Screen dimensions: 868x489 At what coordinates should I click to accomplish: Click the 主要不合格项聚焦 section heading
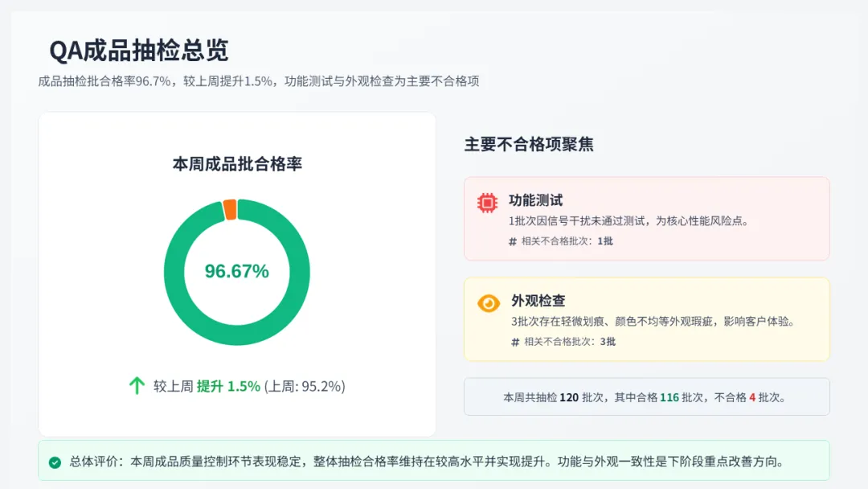point(529,145)
